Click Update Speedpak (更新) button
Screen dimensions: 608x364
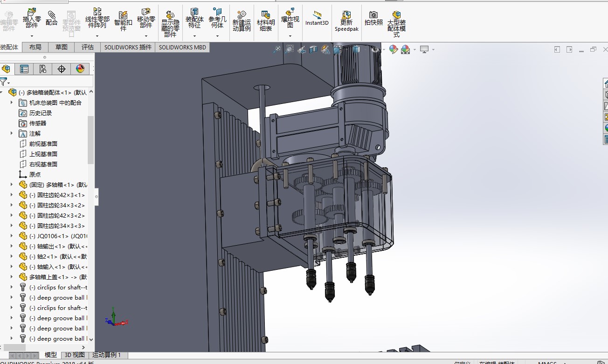pos(346,21)
